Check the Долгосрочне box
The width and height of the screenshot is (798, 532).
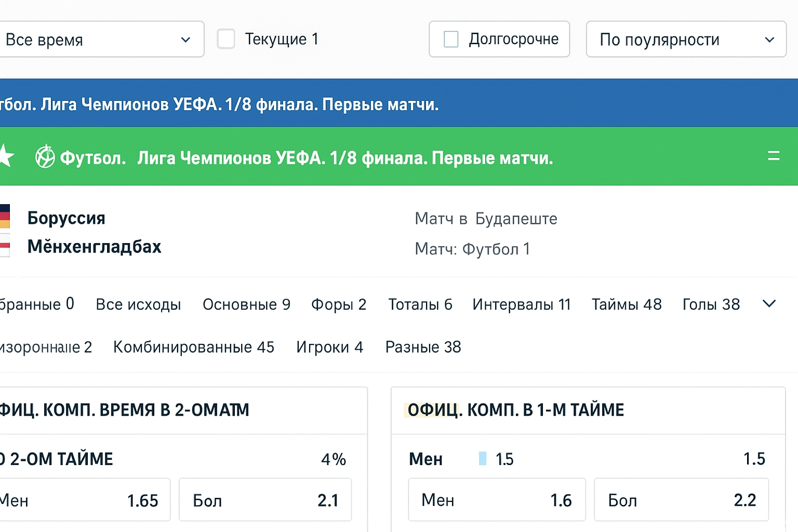click(x=450, y=38)
